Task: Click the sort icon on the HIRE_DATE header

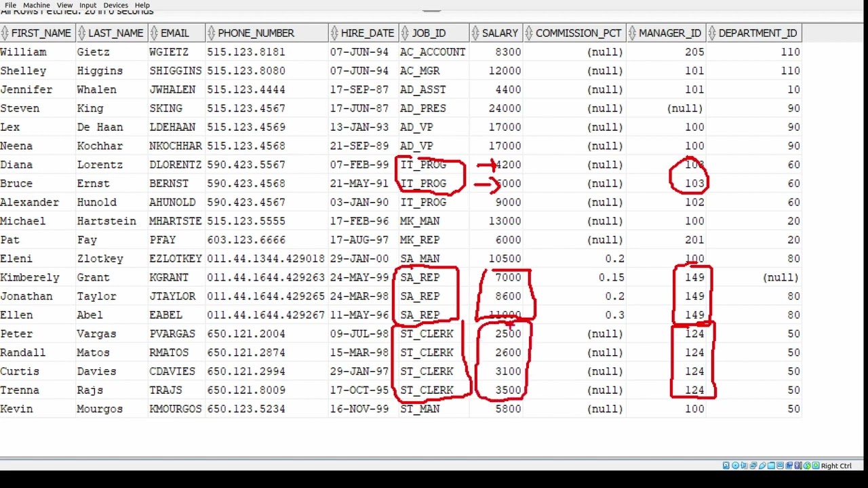Action: point(334,33)
